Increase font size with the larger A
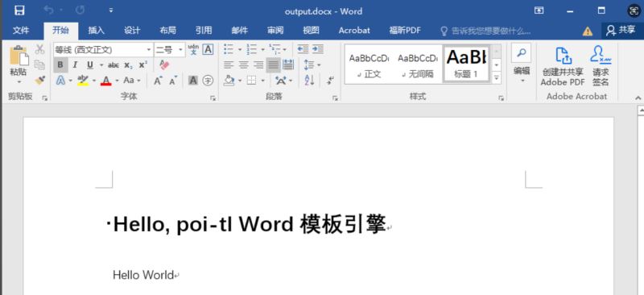The width and height of the screenshot is (644, 295). (x=158, y=81)
